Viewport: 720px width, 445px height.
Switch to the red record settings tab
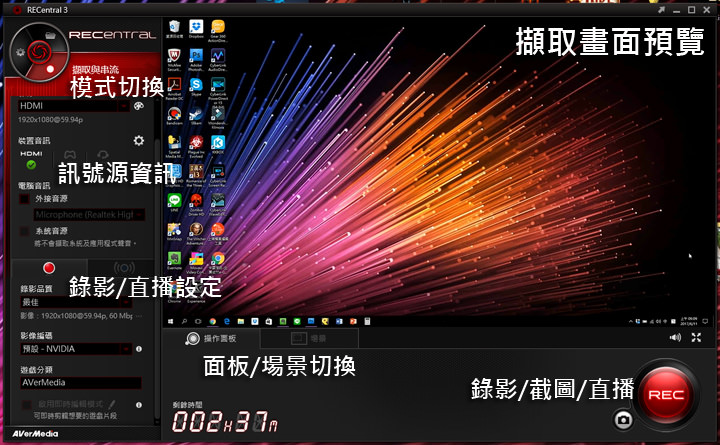coord(49,268)
